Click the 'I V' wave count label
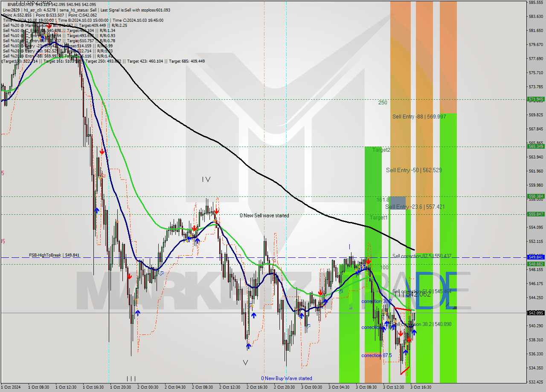Image resolution: width=546 pixels, height=392 pixels. [206, 179]
